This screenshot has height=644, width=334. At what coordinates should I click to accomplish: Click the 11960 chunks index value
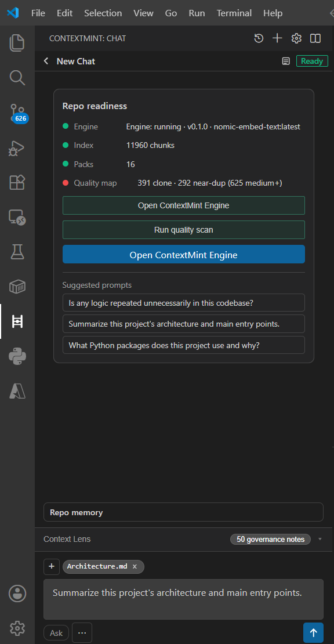point(150,146)
